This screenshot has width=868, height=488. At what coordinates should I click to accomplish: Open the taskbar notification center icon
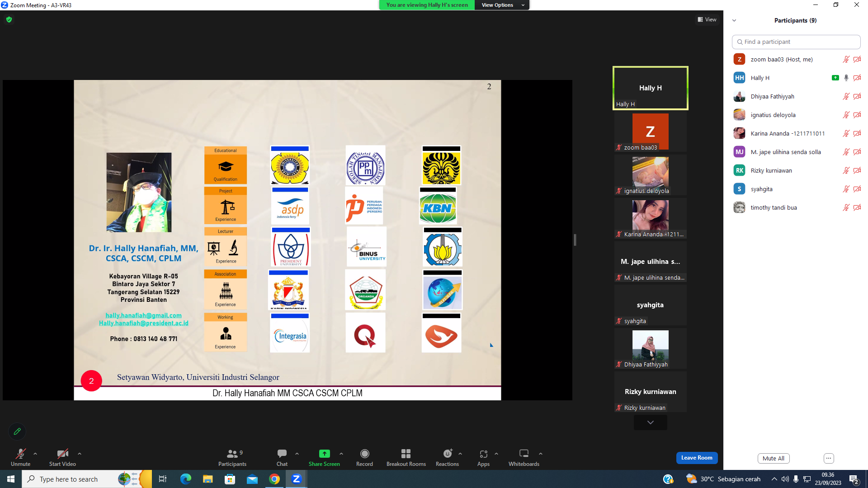(854, 479)
